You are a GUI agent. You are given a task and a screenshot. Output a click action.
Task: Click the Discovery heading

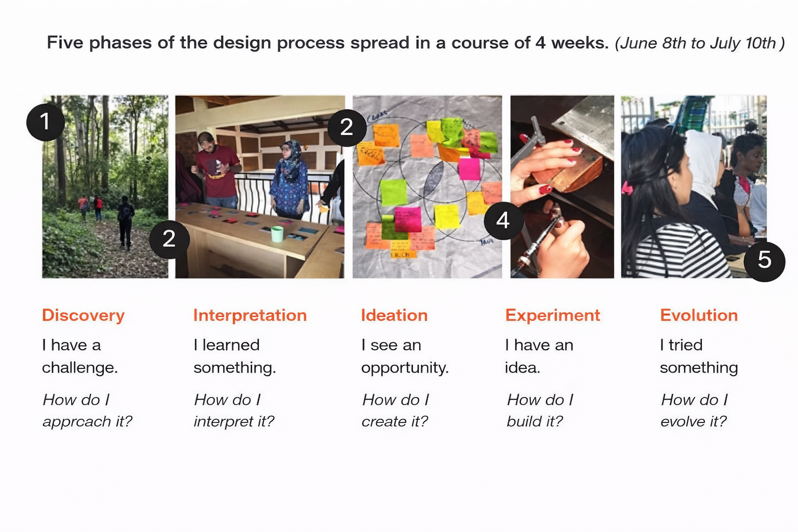coord(83,315)
